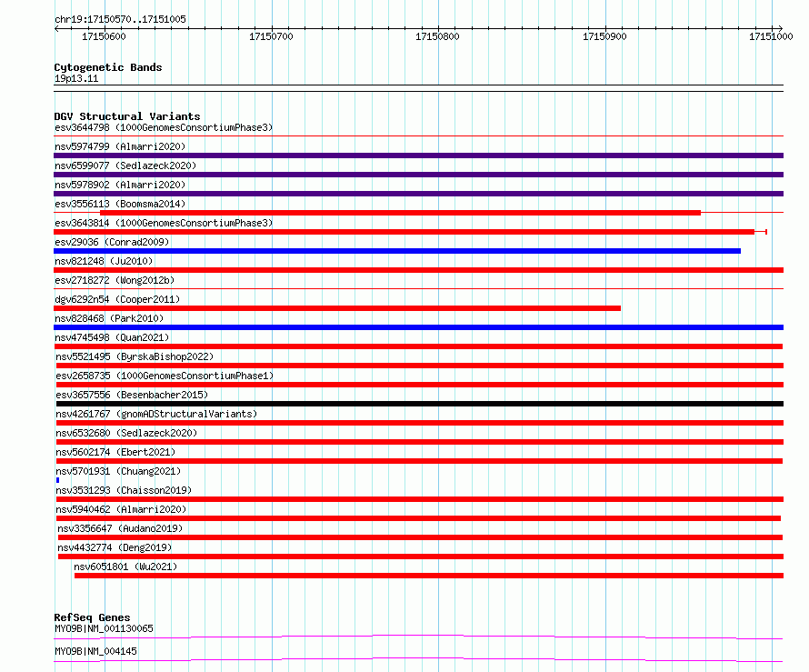Click the red bar under nsv5602174 Ebert2021

coord(419,461)
